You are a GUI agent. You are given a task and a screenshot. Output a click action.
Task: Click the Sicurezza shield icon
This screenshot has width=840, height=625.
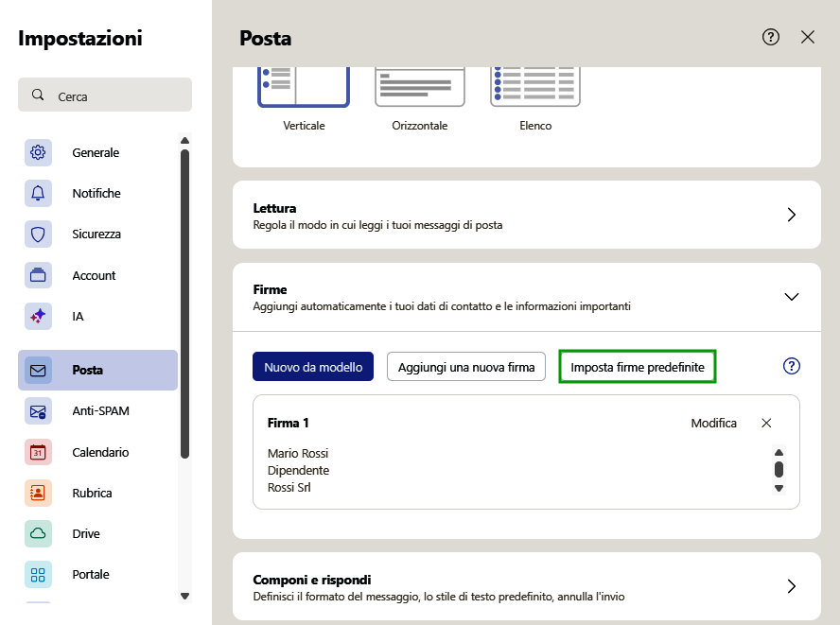coord(38,234)
